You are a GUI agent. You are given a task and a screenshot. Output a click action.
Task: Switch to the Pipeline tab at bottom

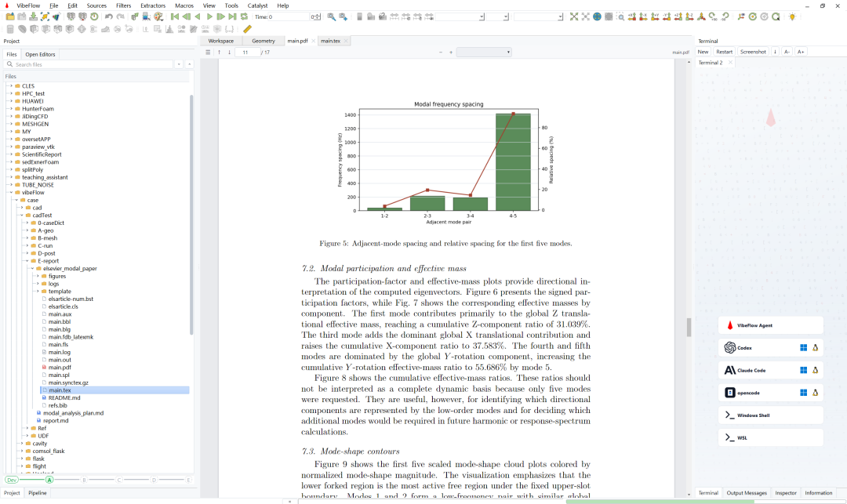tap(38, 493)
